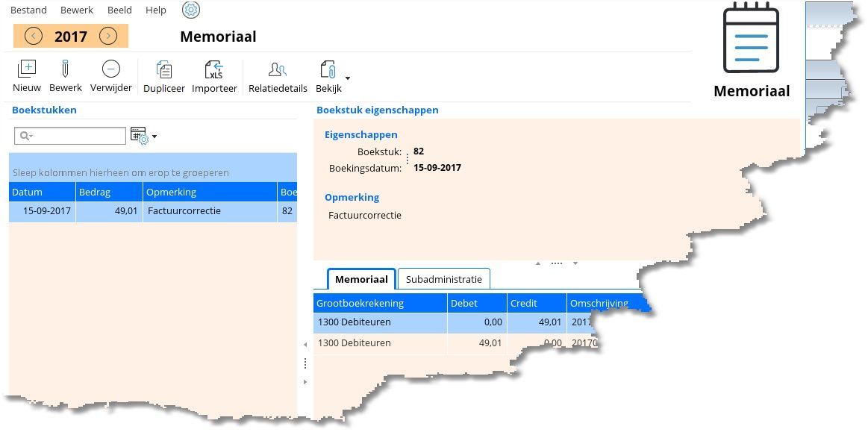Switch to the Subadministratie tab
This screenshot has width=868, height=438.
click(x=443, y=279)
